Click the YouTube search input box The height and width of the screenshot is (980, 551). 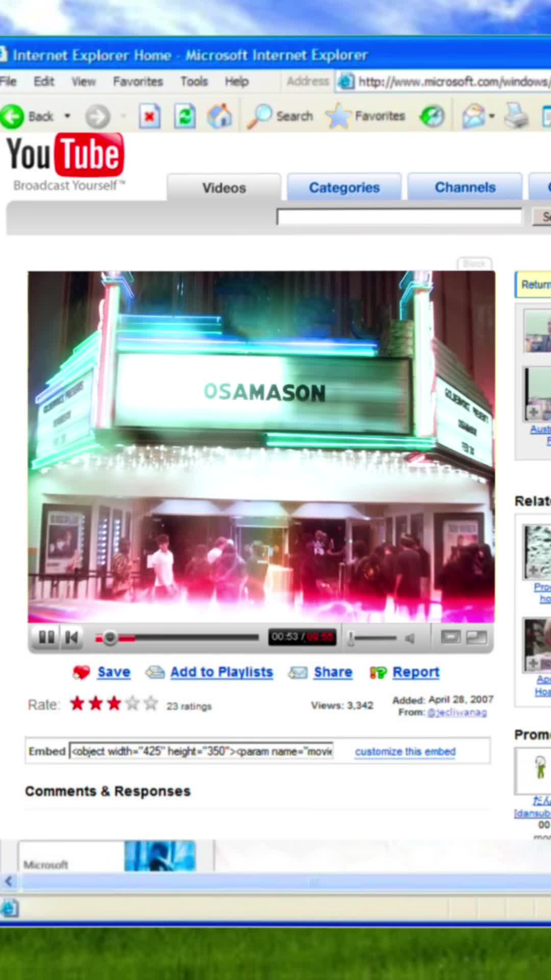[399, 216]
